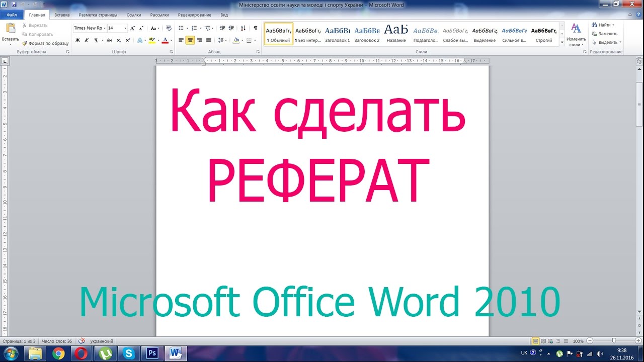
Task: Click the Windows Start button
Action: tap(11, 353)
